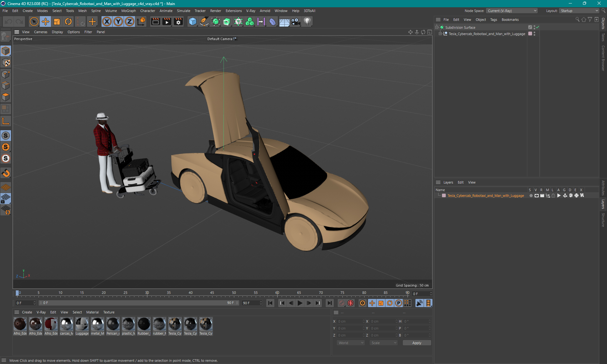
Task: Collapse the Subdivision Surface tree node
Action: pos(437,27)
